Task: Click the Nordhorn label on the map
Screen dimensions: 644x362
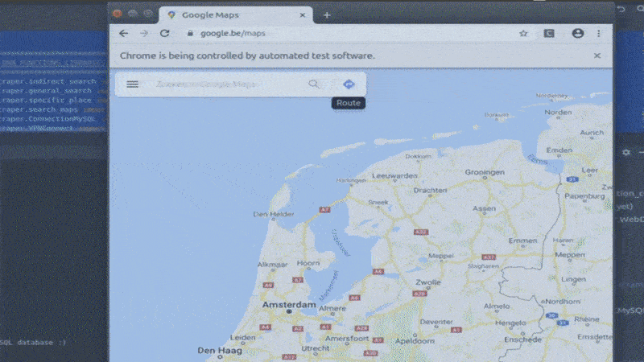Action: pos(563,301)
